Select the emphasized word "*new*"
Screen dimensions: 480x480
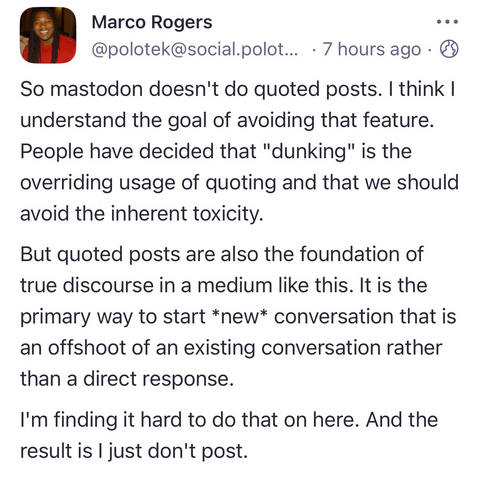[239, 317]
